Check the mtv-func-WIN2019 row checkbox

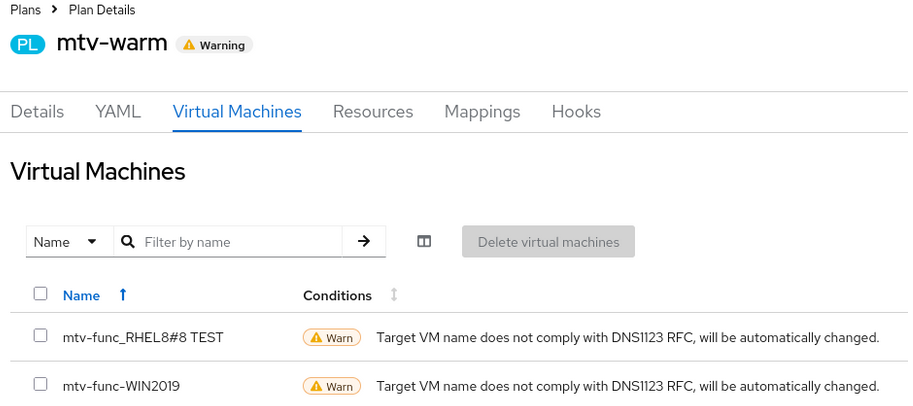(40, 384)
